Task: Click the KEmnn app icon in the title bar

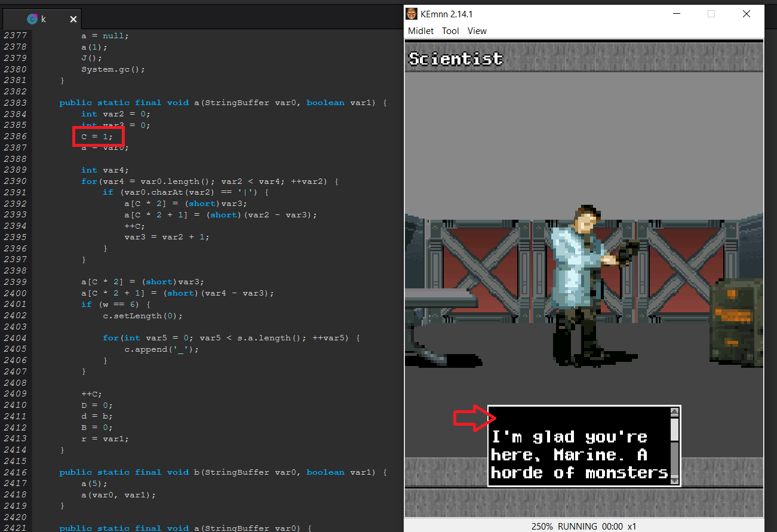Action: coord(411,14)
